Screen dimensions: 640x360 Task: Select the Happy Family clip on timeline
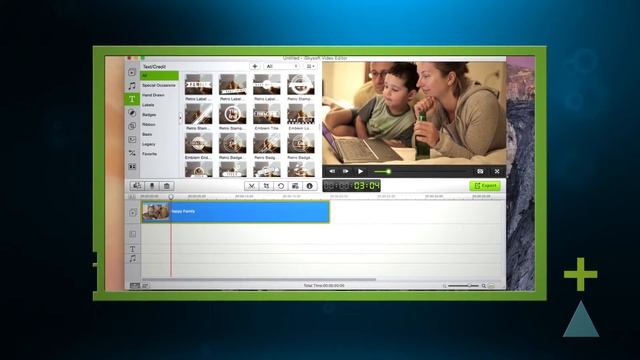(x=236, y=212)
